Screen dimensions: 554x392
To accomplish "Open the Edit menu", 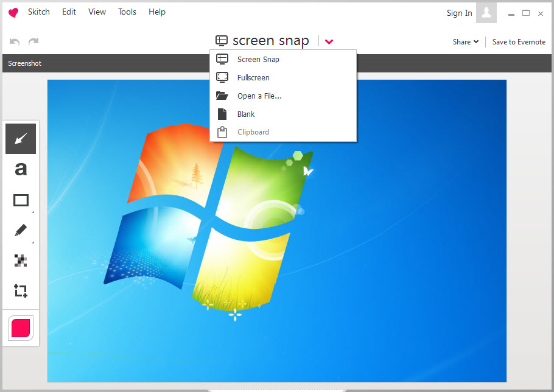I will [69, 12].
